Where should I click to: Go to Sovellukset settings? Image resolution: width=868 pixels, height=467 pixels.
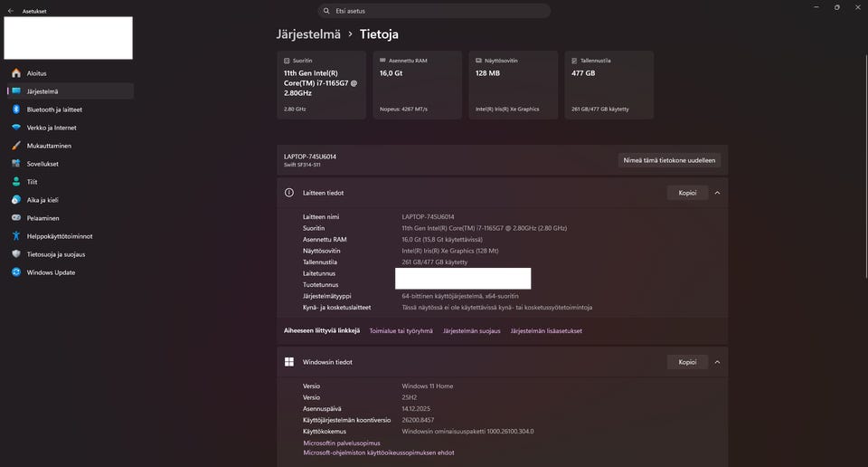point(71,164)
